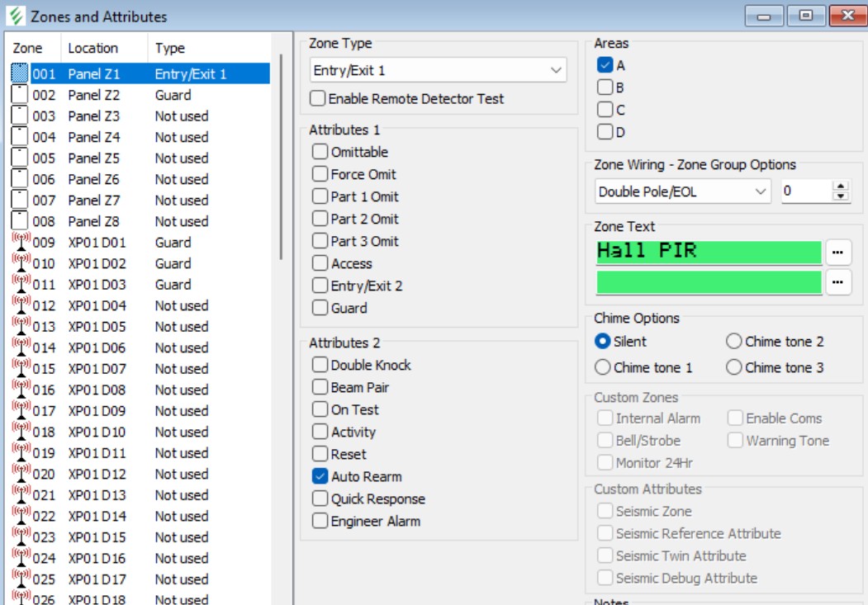Uncheck the Auto Rearm checkbox

tap(320, 476)
